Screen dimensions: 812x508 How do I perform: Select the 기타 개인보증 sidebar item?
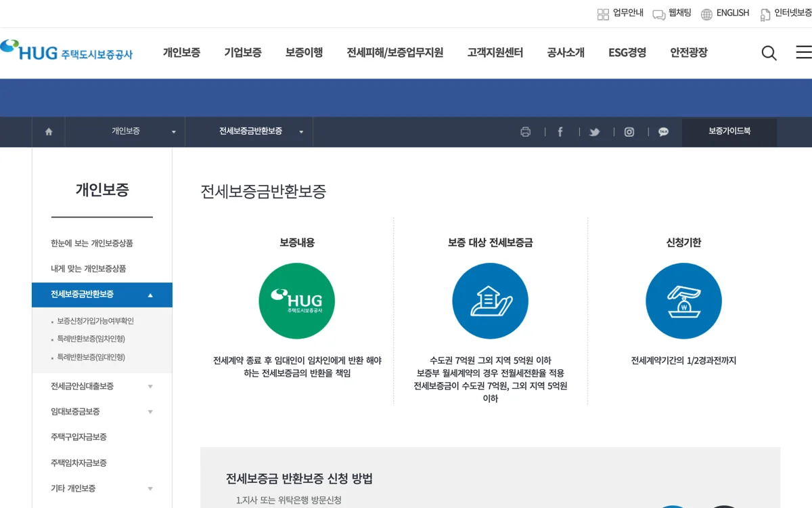point(73,489)
